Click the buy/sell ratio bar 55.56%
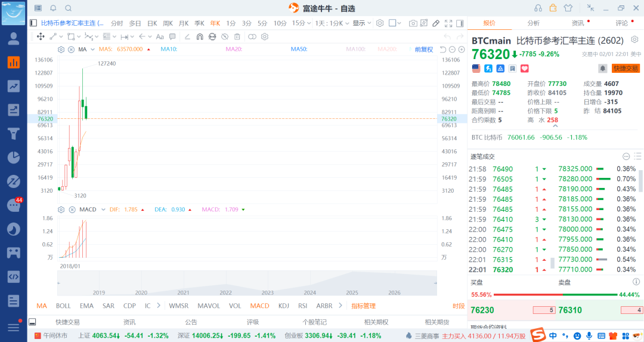This screenshot has width=644, height=342. pos(555,295)
